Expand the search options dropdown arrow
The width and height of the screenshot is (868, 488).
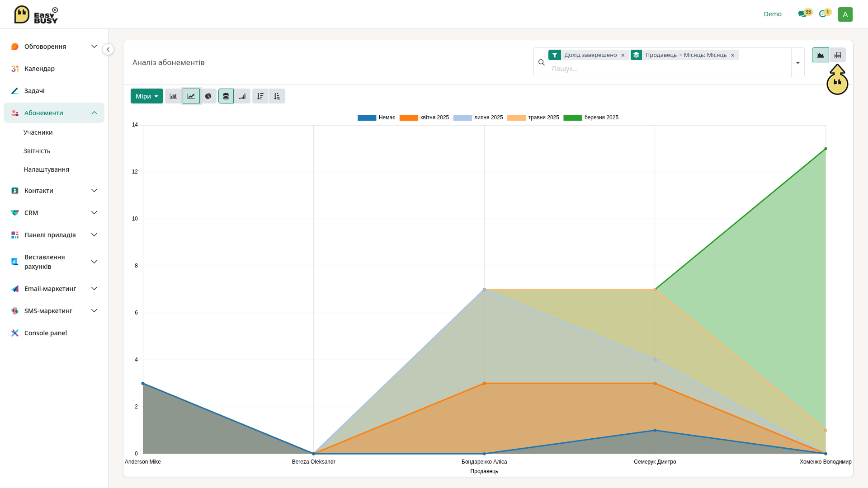coord(798,63)
